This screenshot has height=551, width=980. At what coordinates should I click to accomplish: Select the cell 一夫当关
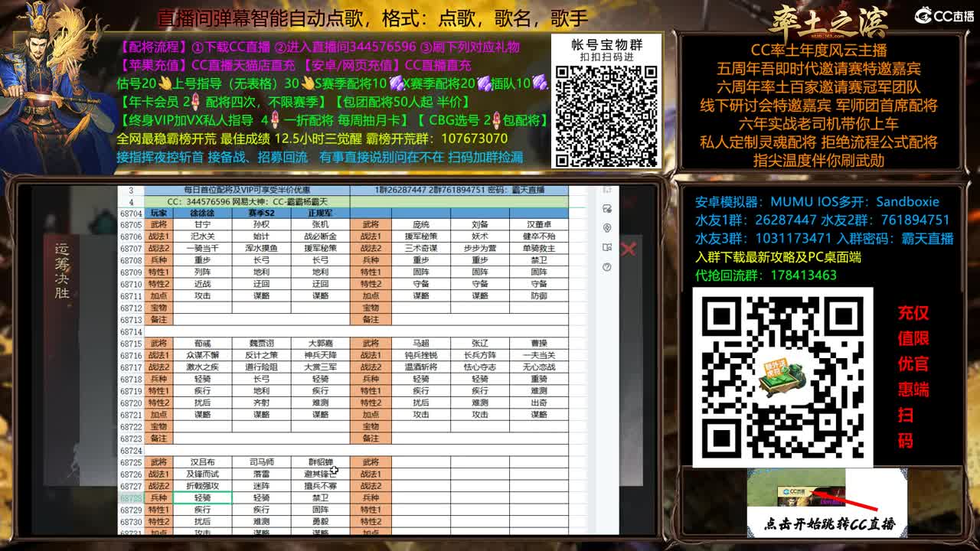[x=539, y=356]
